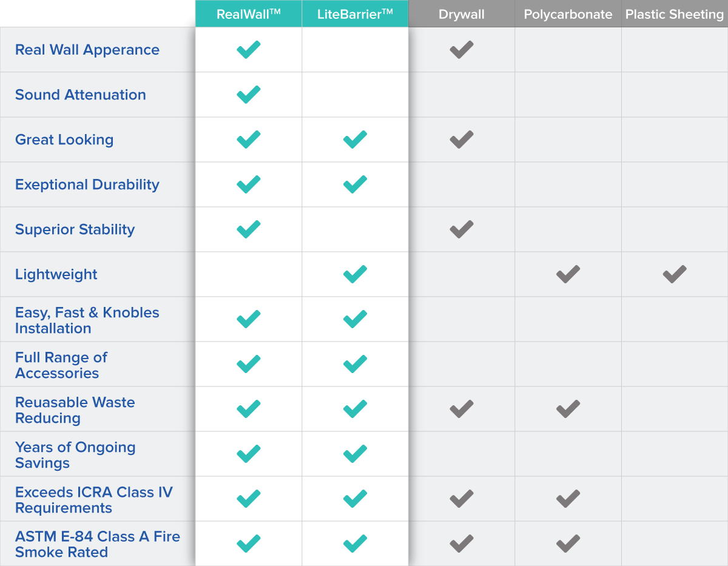The image size is (728, 566).
Task: Click the Full Range of Accessories label
Action: (x=61, y=365)
